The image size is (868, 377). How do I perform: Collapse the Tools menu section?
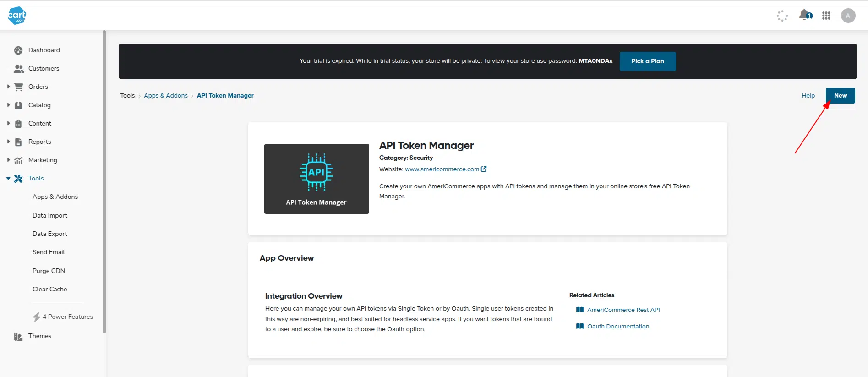8,179
